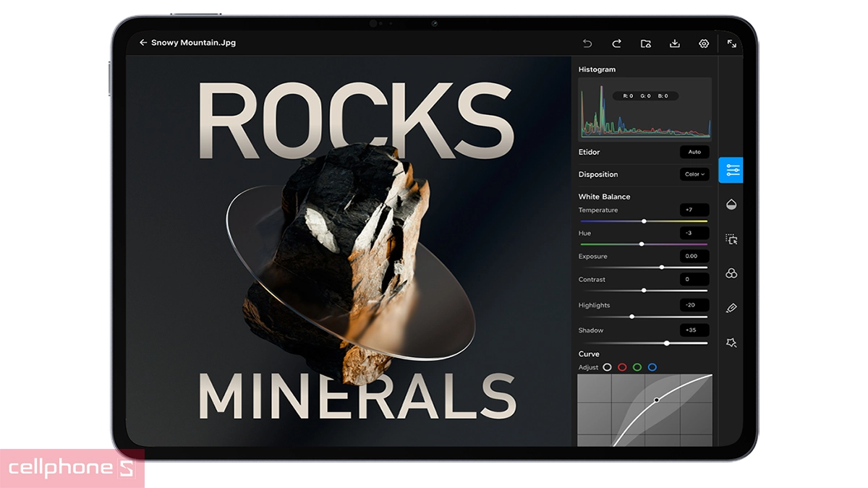Screen dimensions: 868x488
Task: Click the Auto button next to Etidor
Action: (694, 152)
